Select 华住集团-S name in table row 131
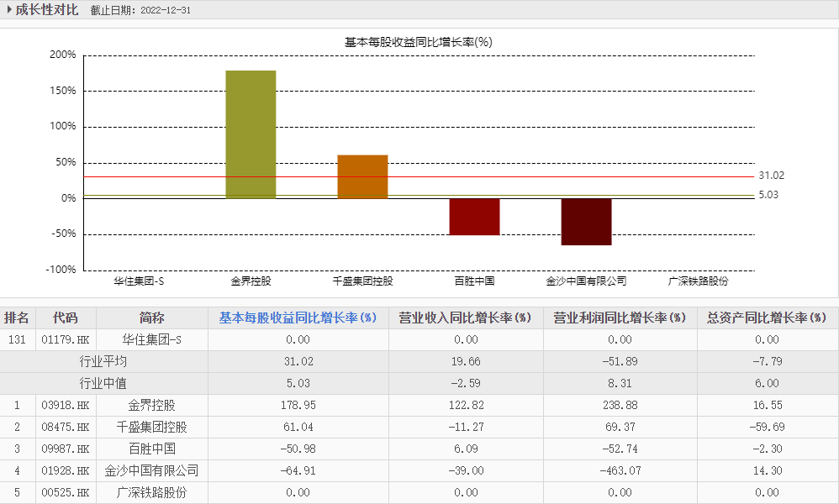This screenshot has height=504, width=839. point(151,340)
